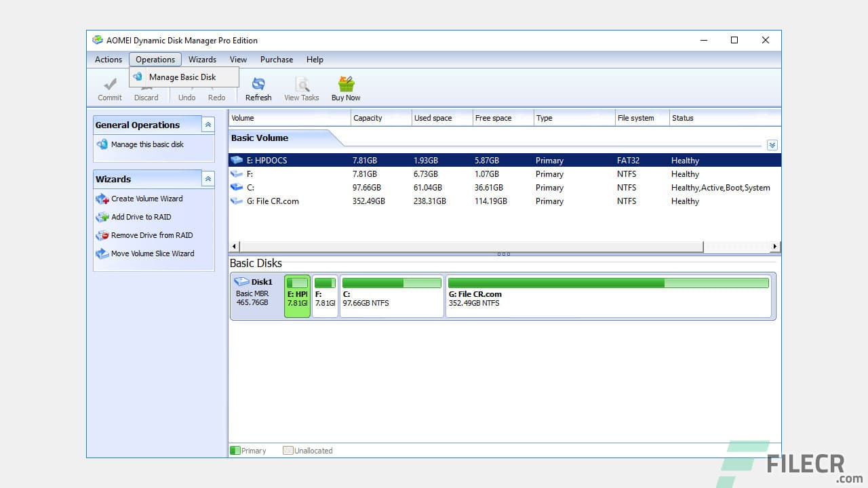Open the Purchase menu
The image size is (868, 488).
click(x=276, y=60)
